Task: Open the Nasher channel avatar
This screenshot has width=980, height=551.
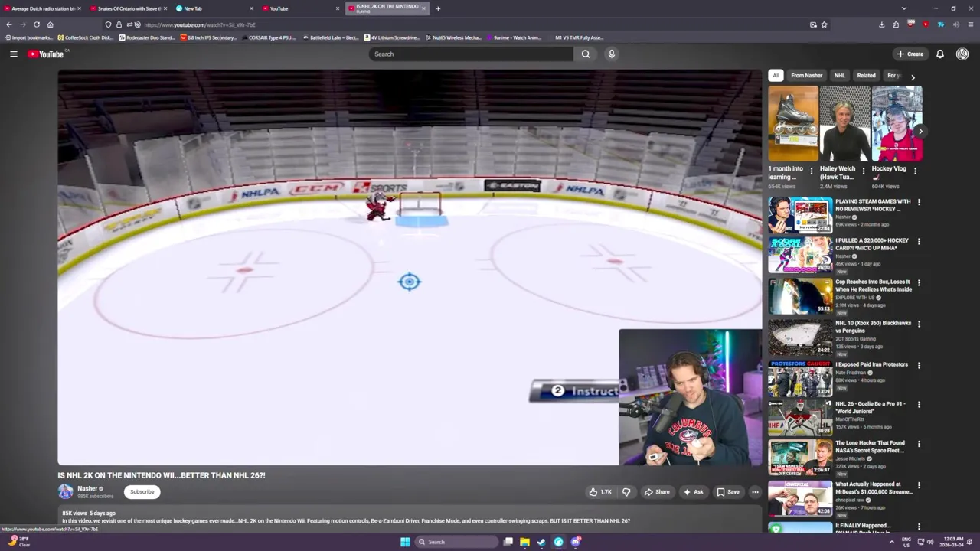Action: 66,491
